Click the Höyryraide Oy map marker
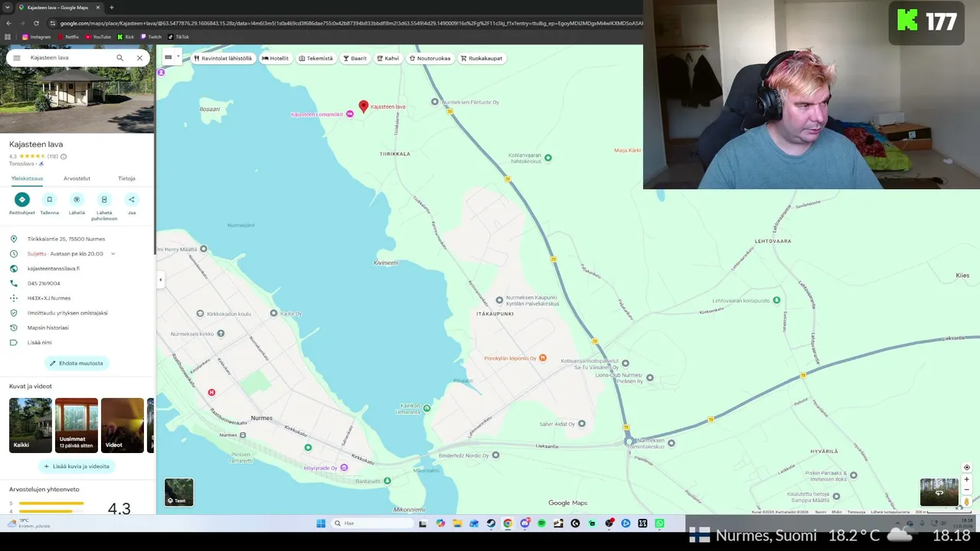The image size is (980, 551). click(x=344, y=468)
